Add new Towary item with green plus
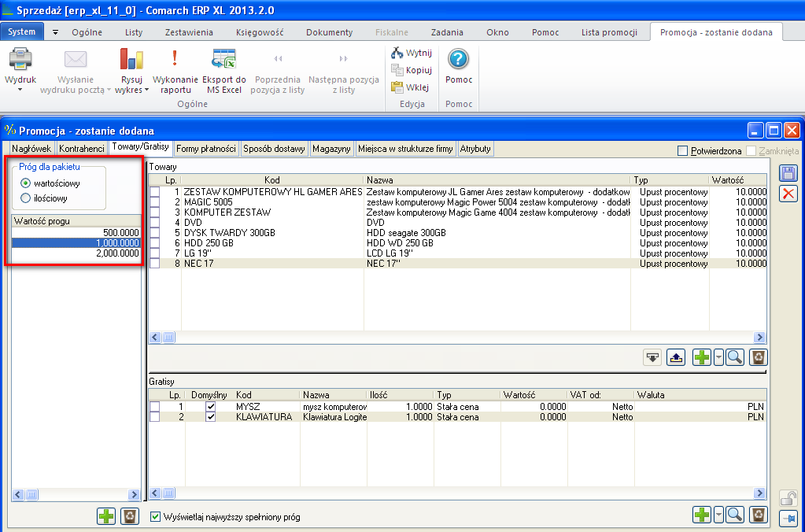 [702, 357]
